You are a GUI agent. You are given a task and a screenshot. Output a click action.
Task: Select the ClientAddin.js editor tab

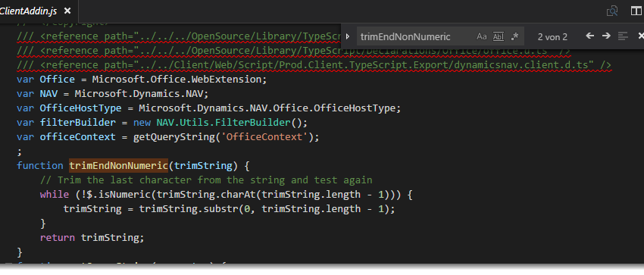click(29, 11)
